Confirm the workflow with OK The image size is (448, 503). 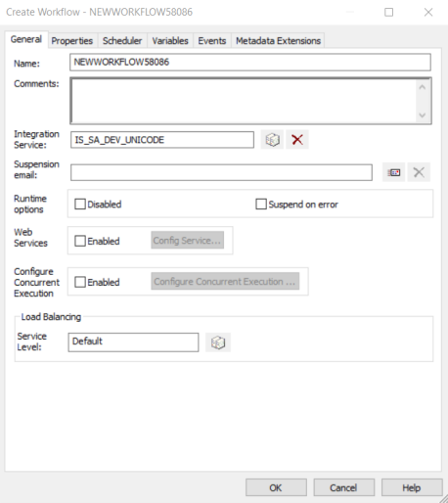coord(276,487)
